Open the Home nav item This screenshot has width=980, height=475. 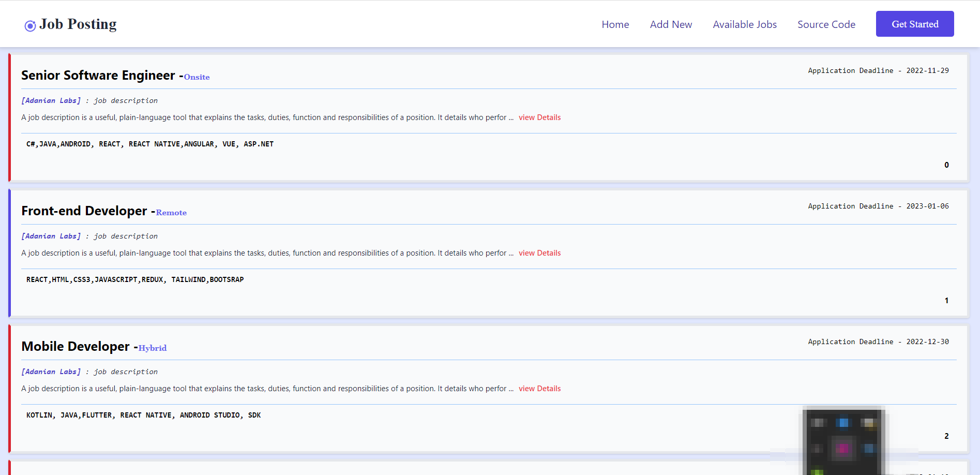pyautogui.click(x=615, y=24)
